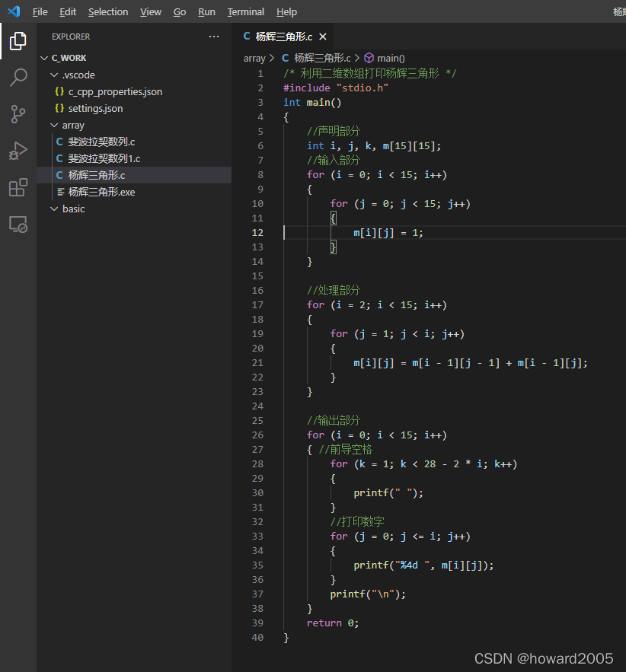Select 杨辉三角形.c in the explorer tree
626x672 pixels.
[134, 175]
